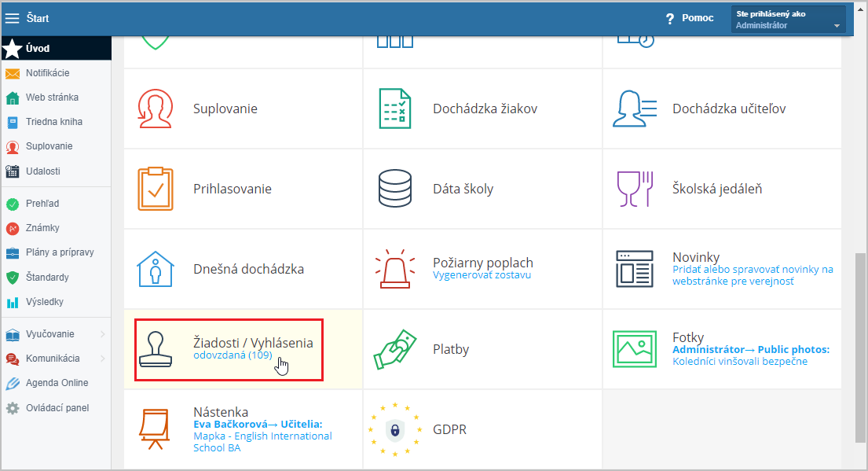The height and width of the screenshot is (471, 868).
Task: Click the red Známky icon
Action: coord(13,228)
